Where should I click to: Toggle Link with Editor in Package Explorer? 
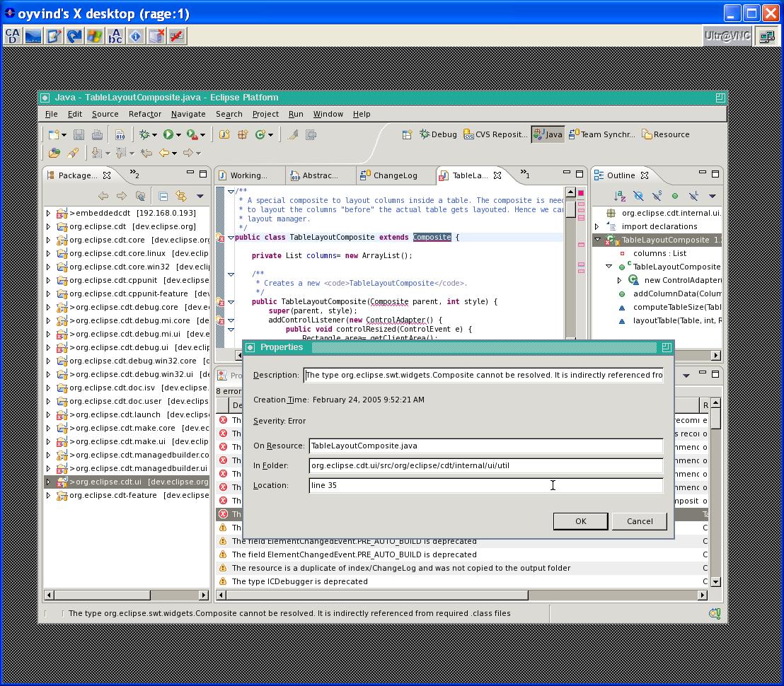click(x=181, y=196)
